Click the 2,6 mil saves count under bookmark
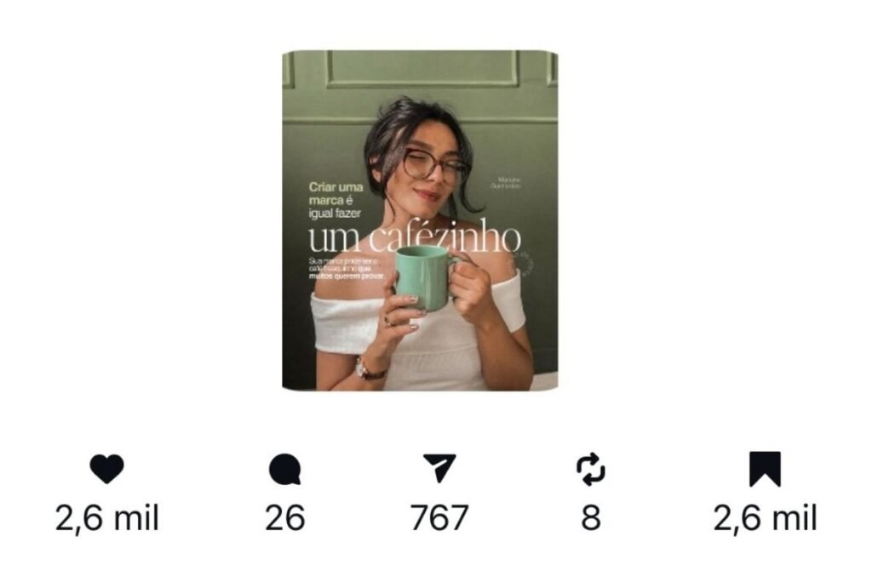The width and height of the screenshot is (872, 588). 766,518
